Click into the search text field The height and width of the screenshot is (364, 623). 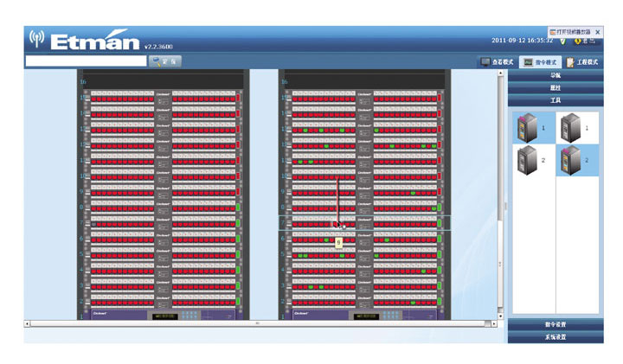pyautogui.click(x=86, y=61)
